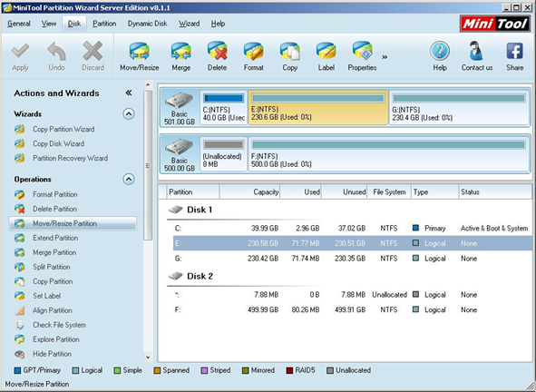Choose Explore Partition operation
536x392 pixels.
pos(56,339)
